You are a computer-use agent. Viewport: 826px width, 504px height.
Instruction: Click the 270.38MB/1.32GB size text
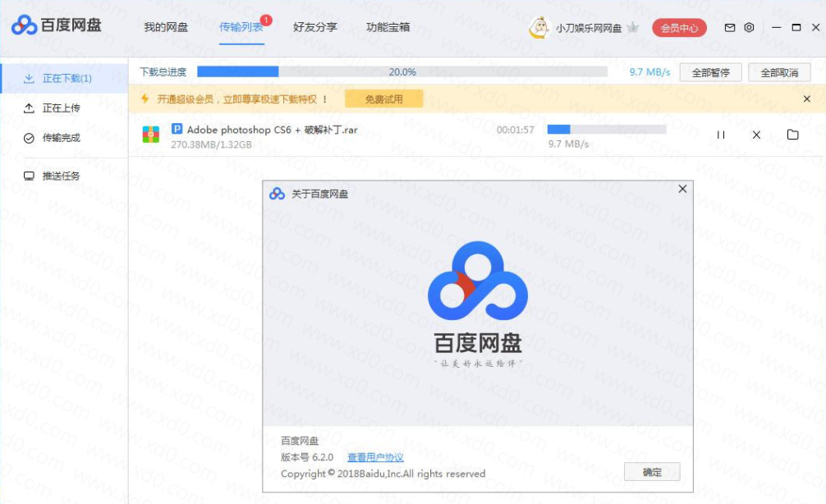coord(211,144)
